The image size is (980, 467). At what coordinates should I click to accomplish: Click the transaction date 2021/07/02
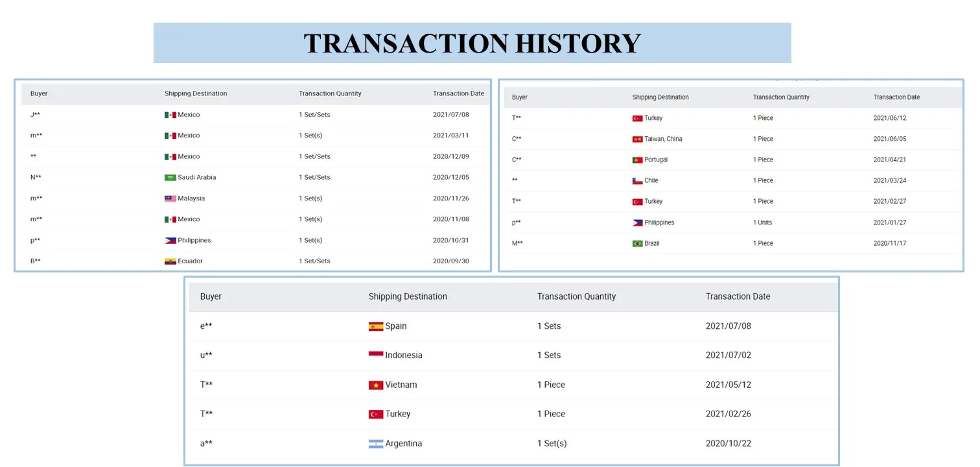click(x=729, y=355)
